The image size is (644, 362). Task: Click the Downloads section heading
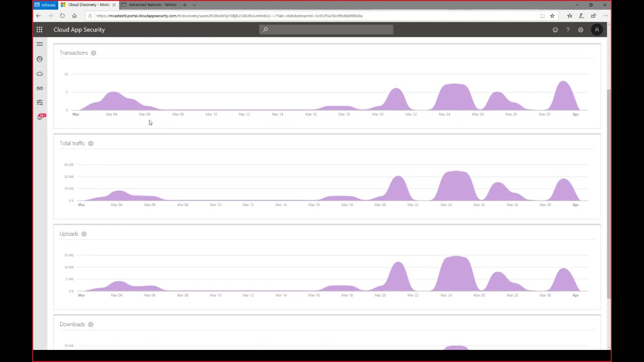[72, 324]
